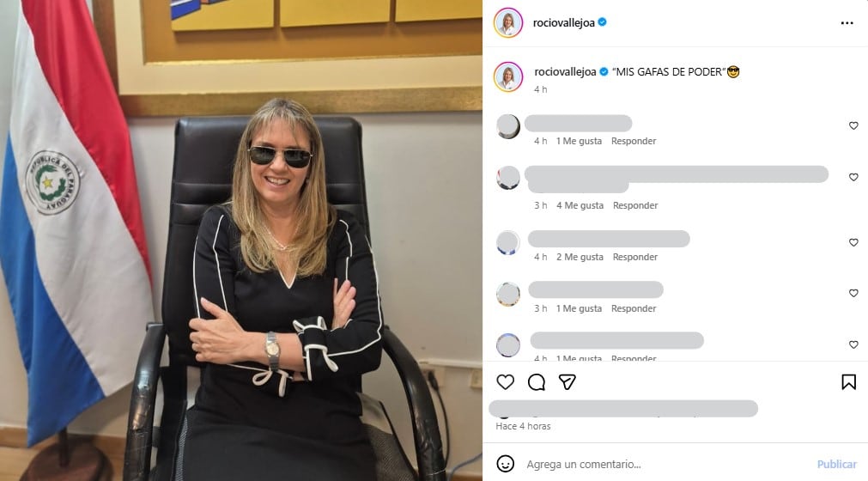Image resolution: width=868 pixels, height=481 pixels.
Task: Click the caption author avatar
Action: point(507,76)
